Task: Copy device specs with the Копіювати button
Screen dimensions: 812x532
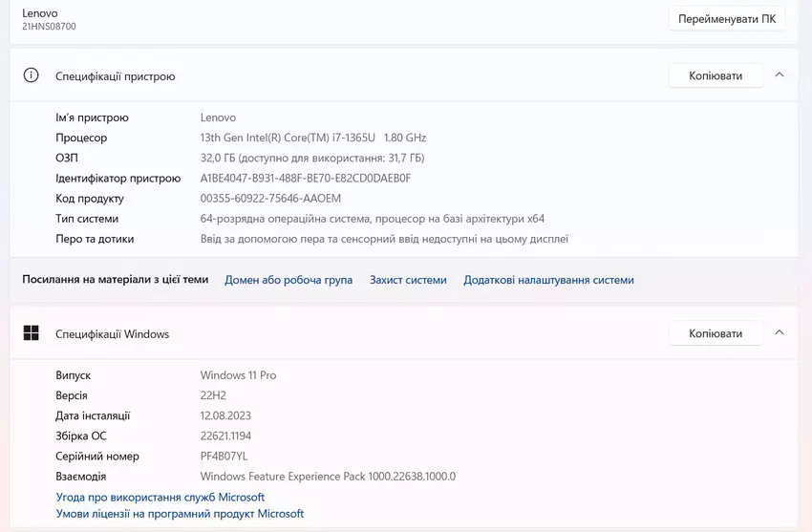Action: (x=716, y=75)
